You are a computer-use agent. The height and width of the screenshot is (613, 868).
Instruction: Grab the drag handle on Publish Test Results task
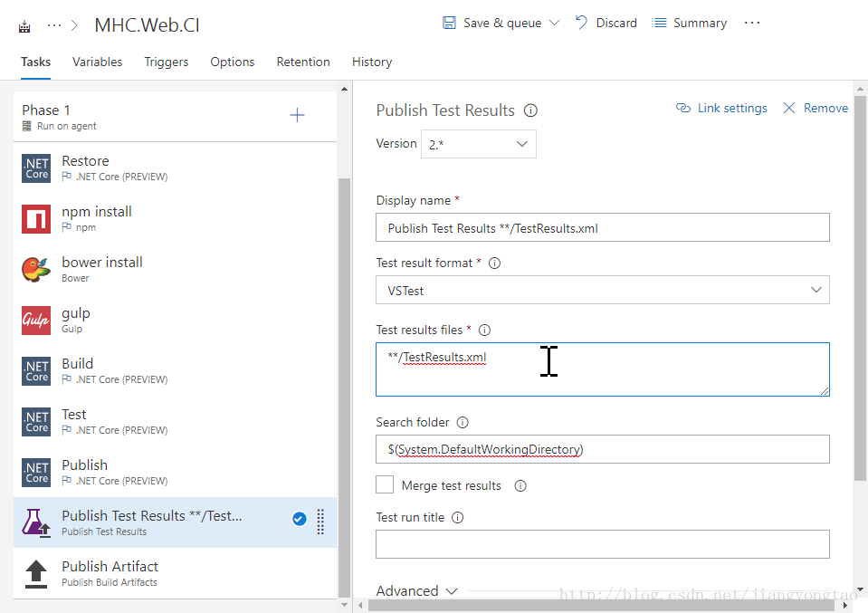click(320, 522)
